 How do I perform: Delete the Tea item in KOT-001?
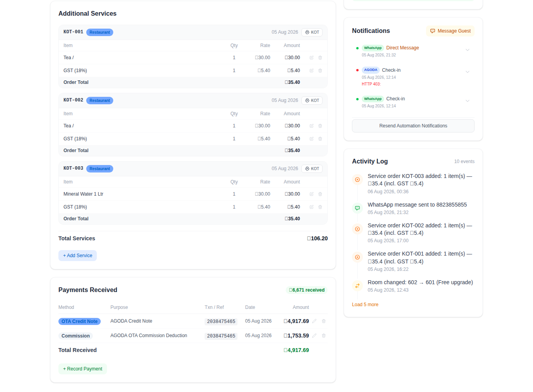(x=320, y=58)
